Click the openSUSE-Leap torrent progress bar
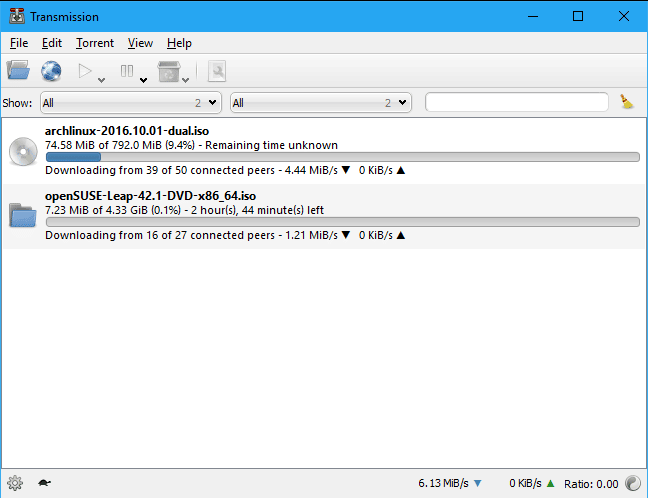648x498 pixels. pos(342,222)
